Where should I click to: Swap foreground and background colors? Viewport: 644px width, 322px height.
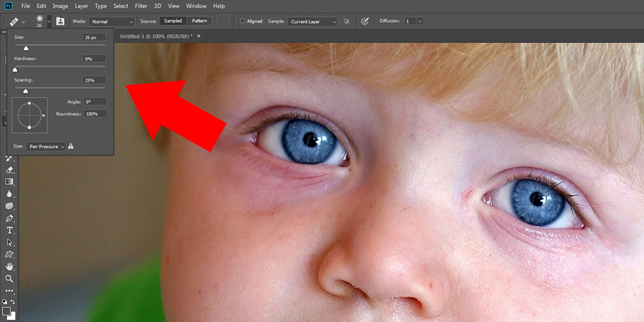point(13,302)
